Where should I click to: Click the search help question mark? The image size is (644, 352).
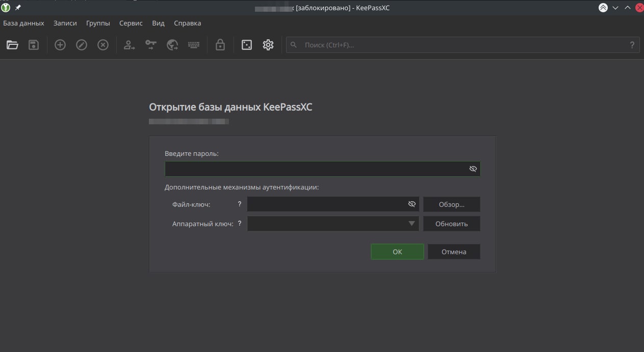pos(632,45)
